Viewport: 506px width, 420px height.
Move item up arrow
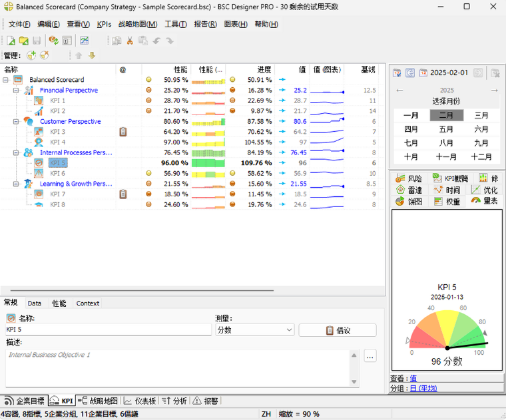(x=79, y=55)
